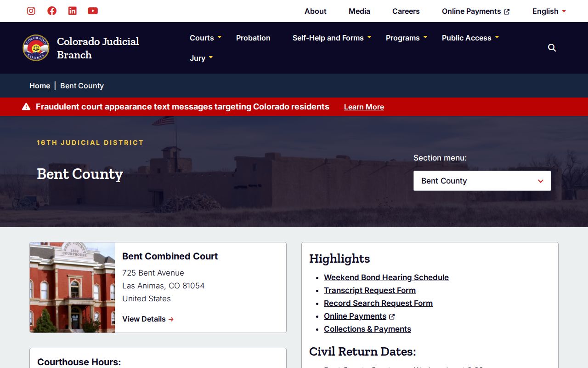Screen dimensions: 588x368
Task: Click the 725 Bent Avenue address line
Action: [153, 273]
